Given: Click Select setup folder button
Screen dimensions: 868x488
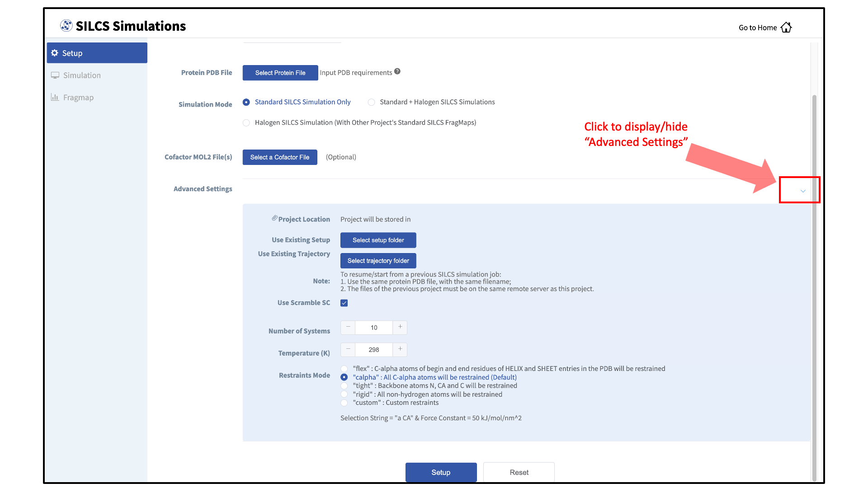Looking at the screenshot, I should [378, 240].
